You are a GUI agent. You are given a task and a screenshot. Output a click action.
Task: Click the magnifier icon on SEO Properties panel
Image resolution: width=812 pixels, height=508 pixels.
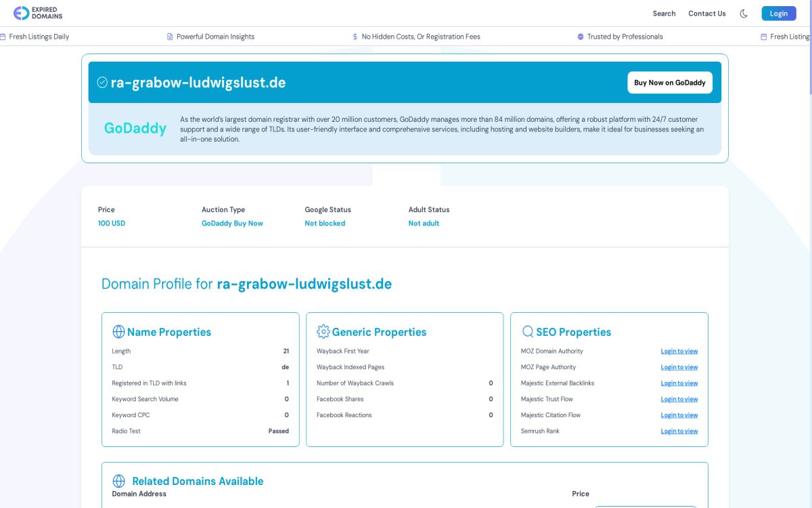click(528, 332)
